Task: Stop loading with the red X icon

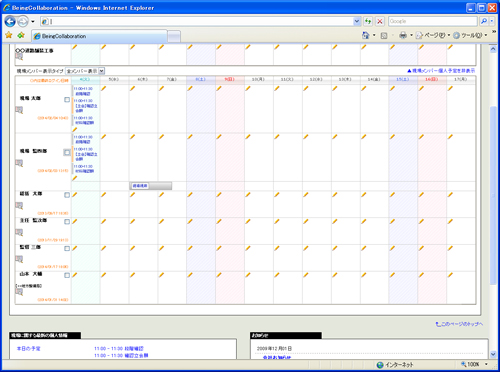Action: (x=380, y=21)
